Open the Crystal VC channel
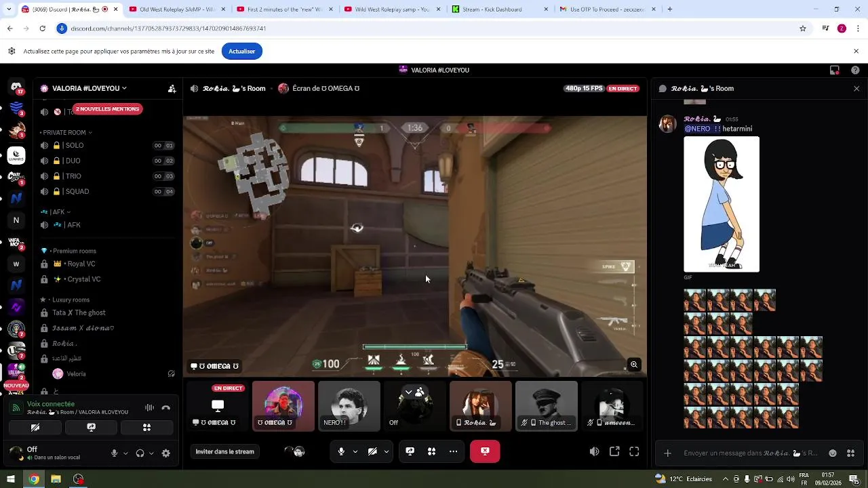The image size is (868, 488). click(106, 279)
